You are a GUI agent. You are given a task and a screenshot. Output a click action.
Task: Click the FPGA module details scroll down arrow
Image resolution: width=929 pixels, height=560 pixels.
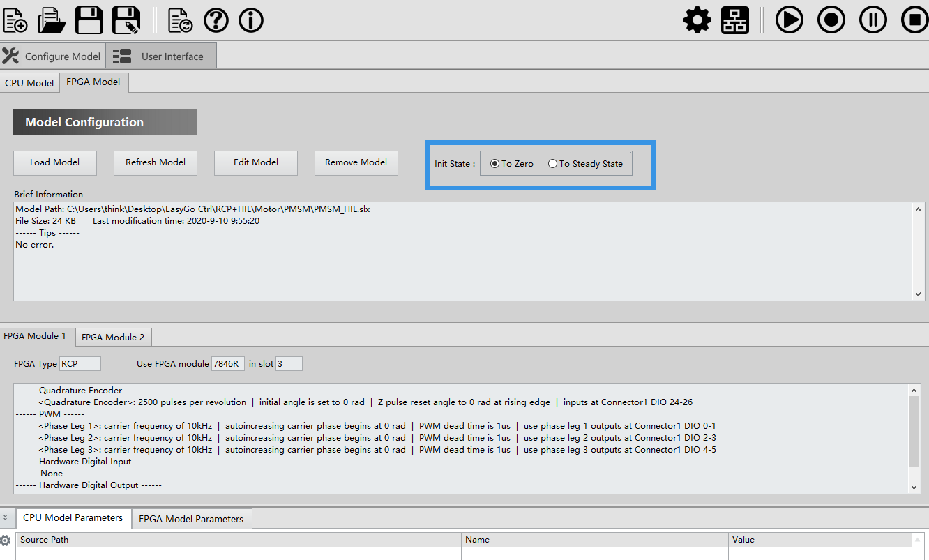point(914,487)
